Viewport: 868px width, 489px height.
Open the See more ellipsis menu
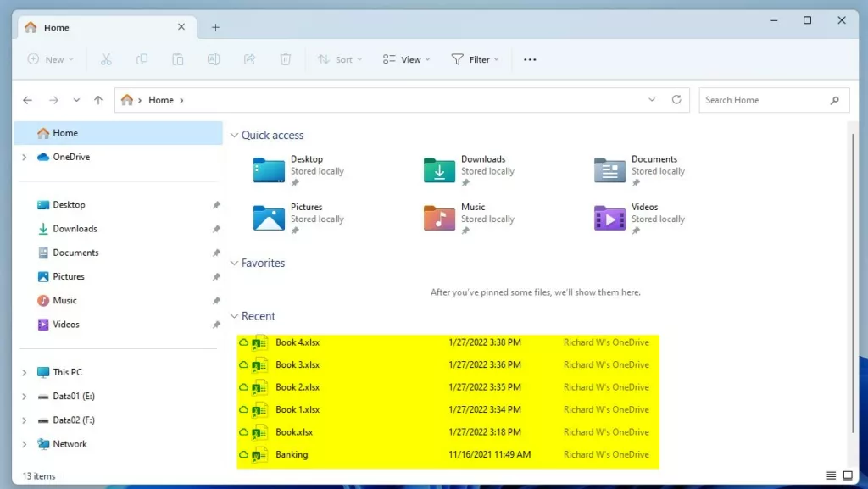point(530,59)
